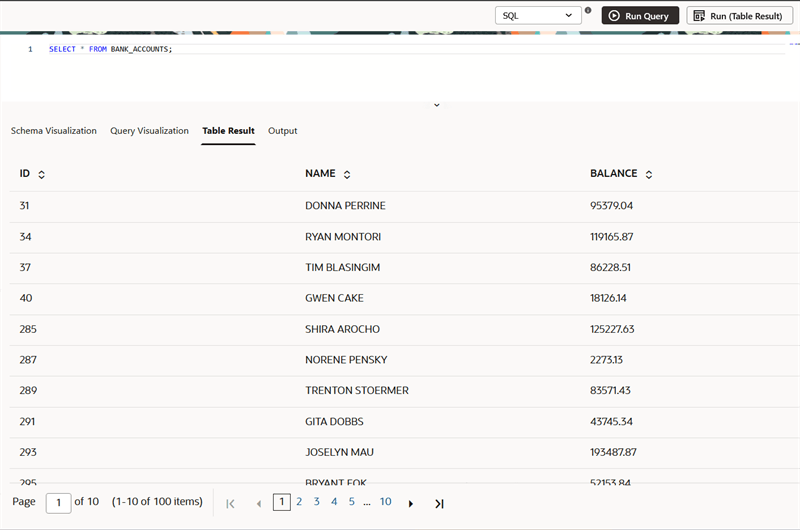Click balance value 83571.43
This screenshot has height=530, width=800.
[610, 390]
